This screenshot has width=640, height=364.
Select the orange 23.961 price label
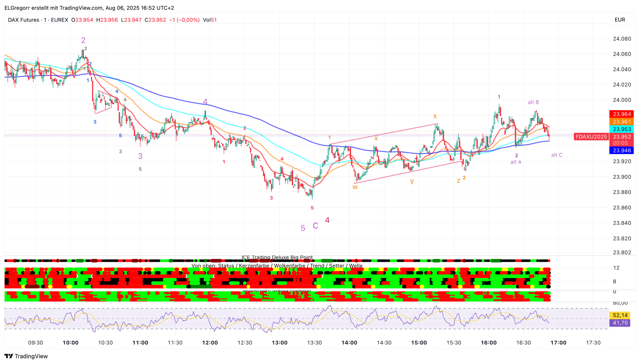tap(622, 122)
